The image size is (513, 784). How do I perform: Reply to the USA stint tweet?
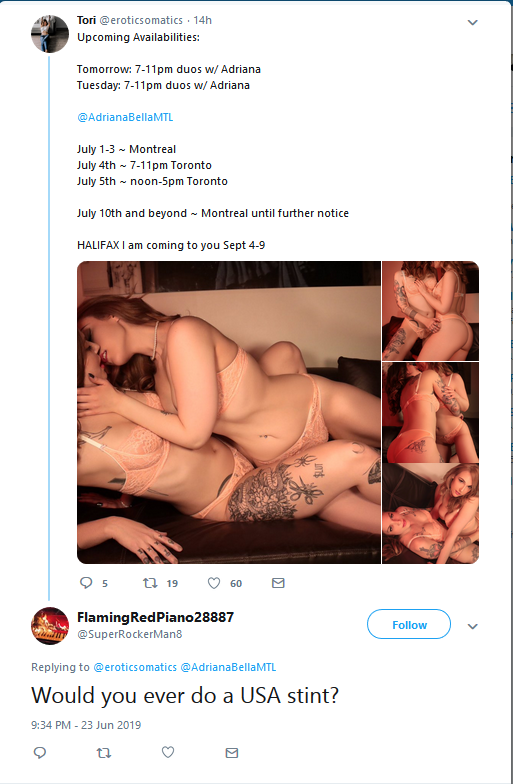(40, 752)
